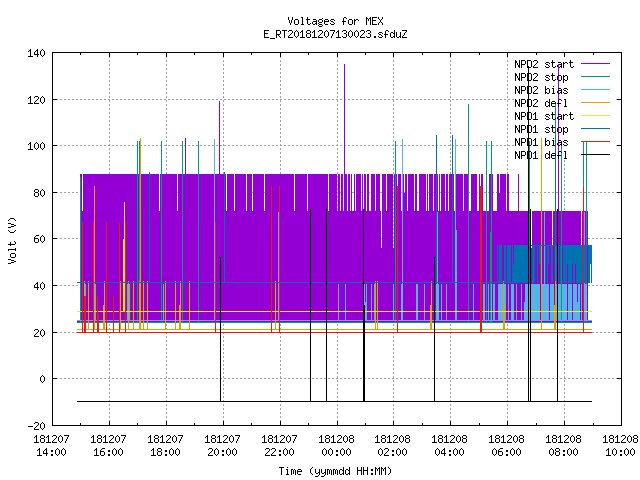Click the NPD2 stop green legend line
This screenshot has height=480, width=640.
click(595, 77)
